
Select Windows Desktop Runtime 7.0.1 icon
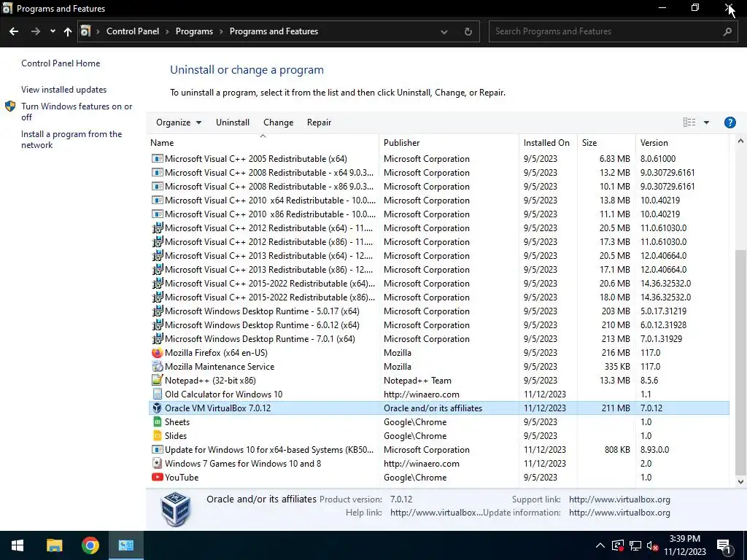point(157,339)
